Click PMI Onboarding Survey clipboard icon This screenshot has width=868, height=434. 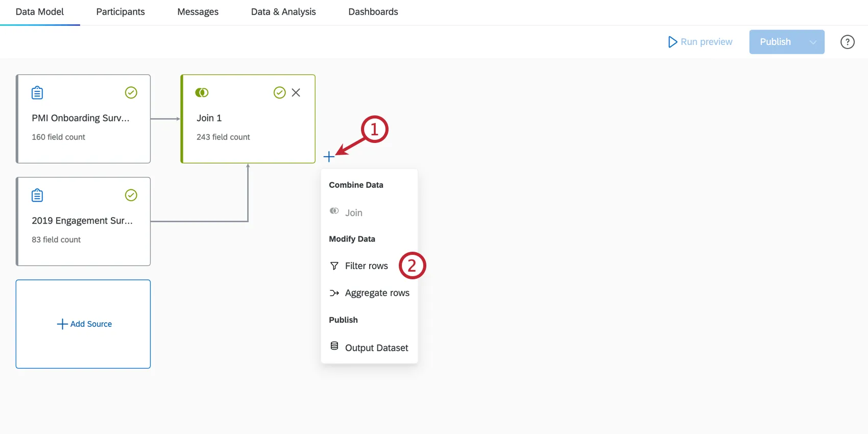(x=37, y=92)
